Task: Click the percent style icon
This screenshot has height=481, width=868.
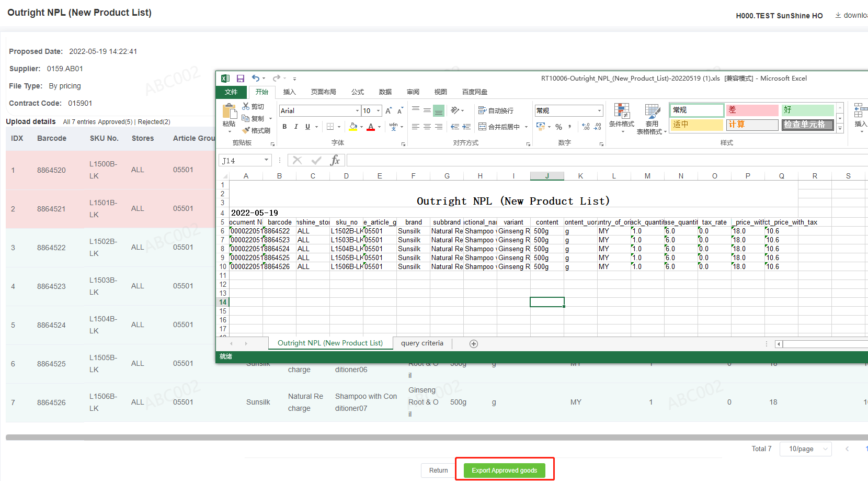Action: (558, 127)
